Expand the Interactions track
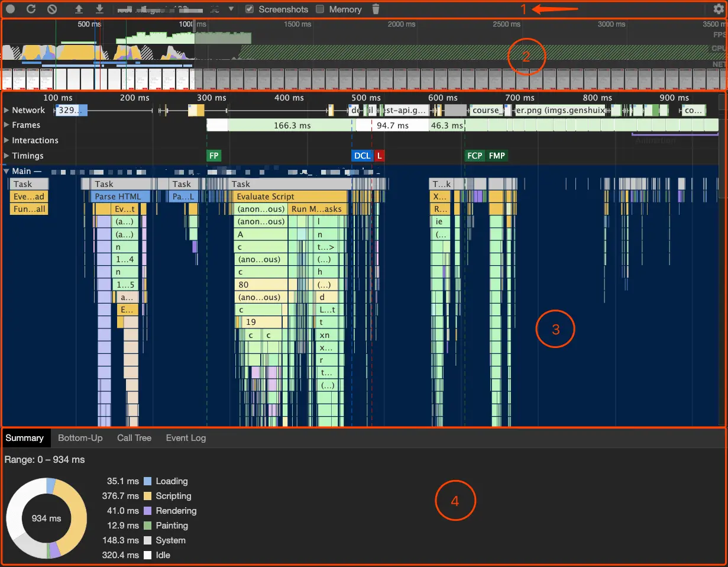 tap(7, 140)
